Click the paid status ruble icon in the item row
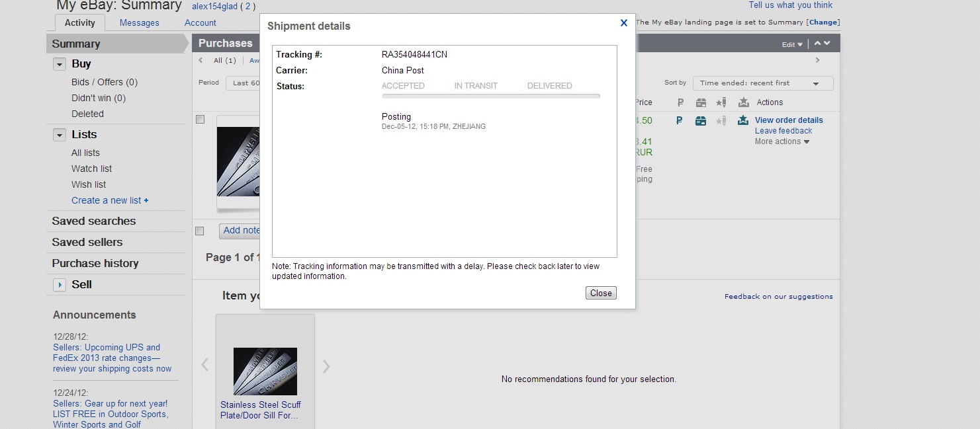This screenshot has height=429, width=980. tap(680, 120)
